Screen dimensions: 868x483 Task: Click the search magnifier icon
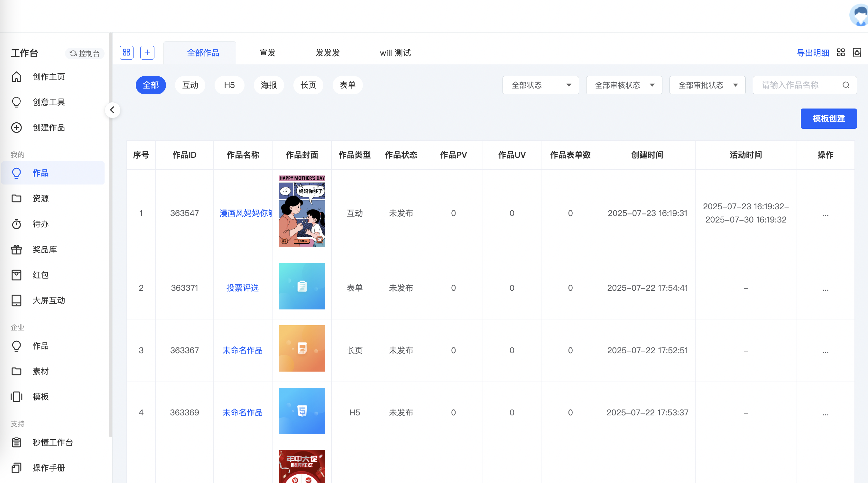tap(846, 85)
